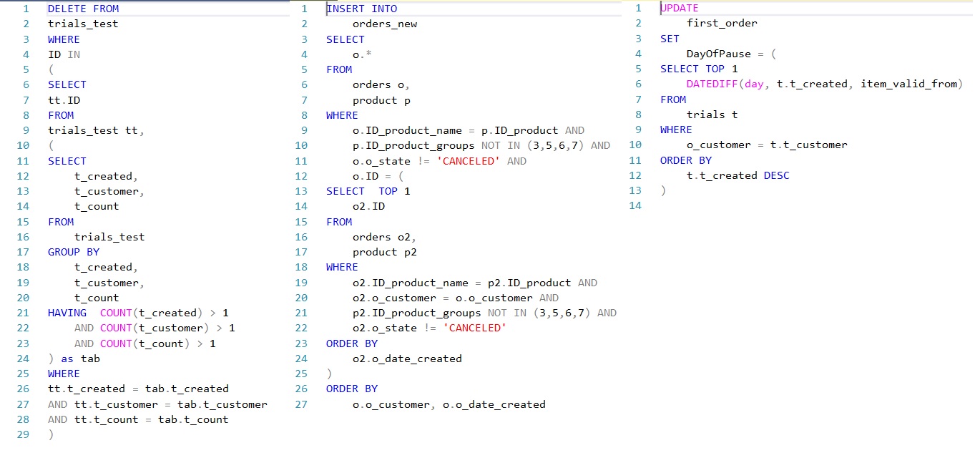Click the 'o.ID = (' subquery opener
Image resolution: width=980 pixels, height=453 pixels.
(x=378, y=176)
